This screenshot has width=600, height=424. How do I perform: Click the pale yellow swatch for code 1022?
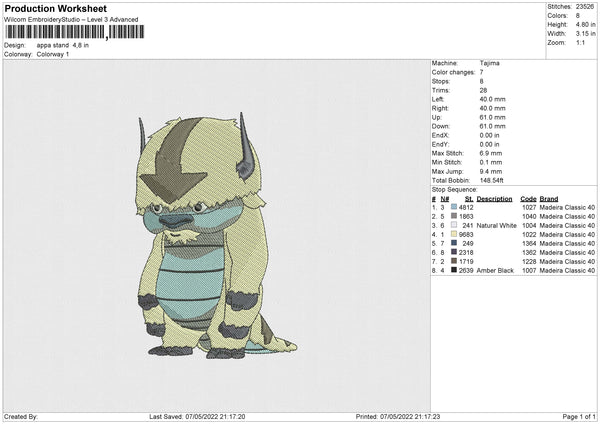point(454,234)
